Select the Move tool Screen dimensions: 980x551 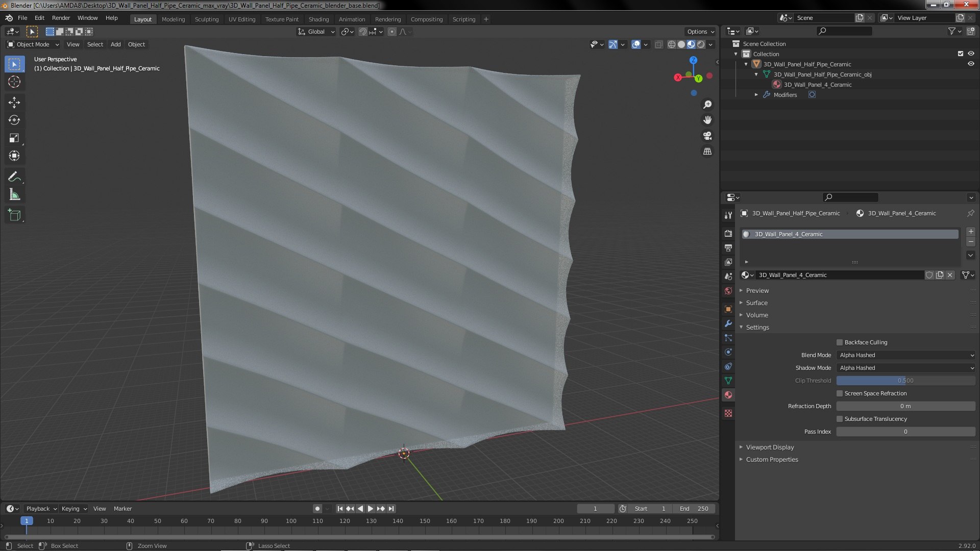[x=14, y=103]
